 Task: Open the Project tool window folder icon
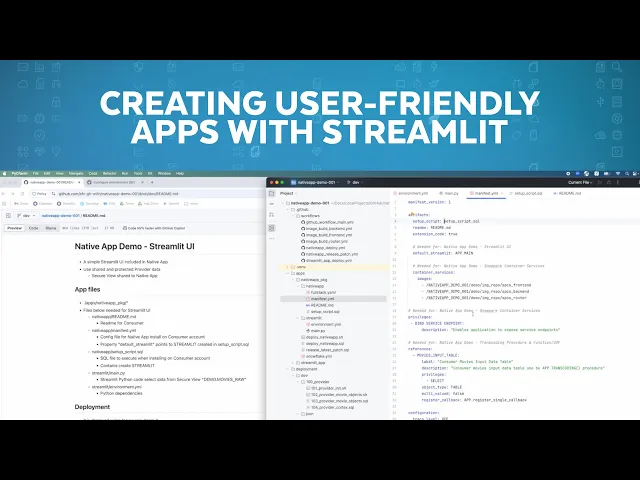[x=272, y=193]
